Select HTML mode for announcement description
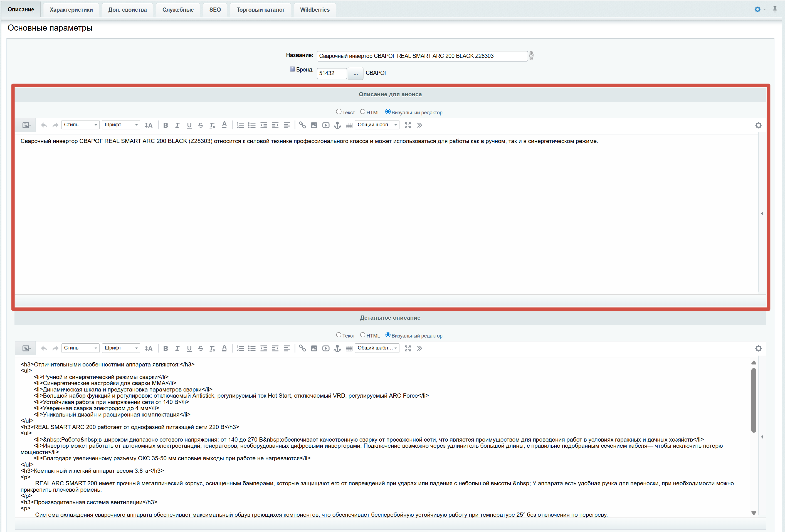 [363, 112]
